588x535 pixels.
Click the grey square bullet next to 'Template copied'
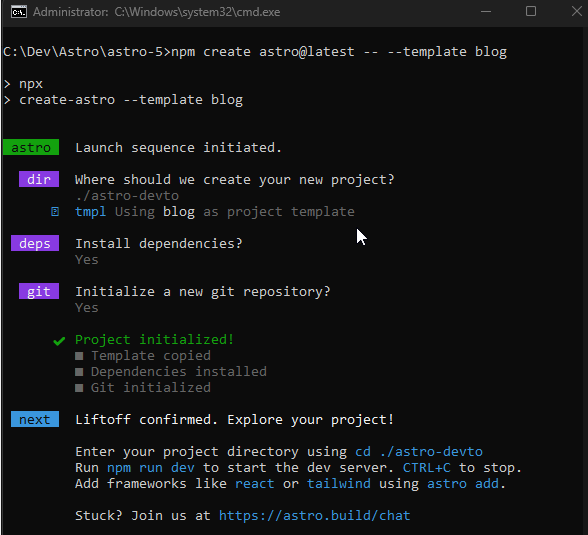pos(79,356)
